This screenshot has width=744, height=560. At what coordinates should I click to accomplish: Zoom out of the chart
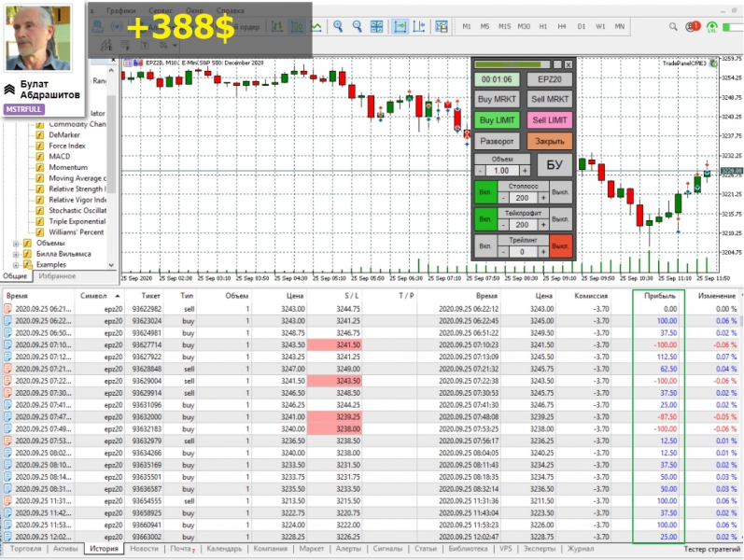357,26
